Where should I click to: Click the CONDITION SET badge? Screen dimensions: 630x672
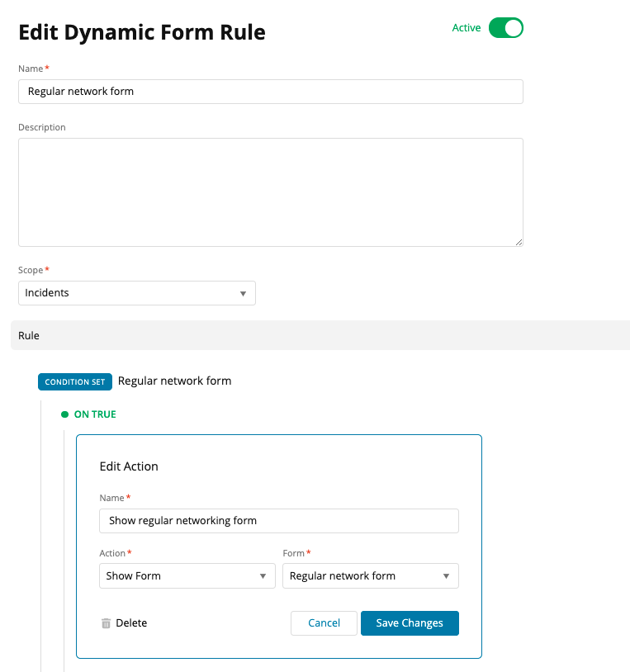coord(75,382)
